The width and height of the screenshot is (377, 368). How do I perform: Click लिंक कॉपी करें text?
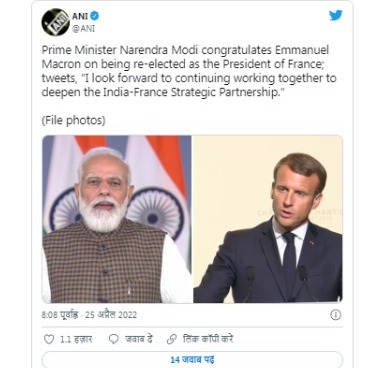tap(208, 339)
